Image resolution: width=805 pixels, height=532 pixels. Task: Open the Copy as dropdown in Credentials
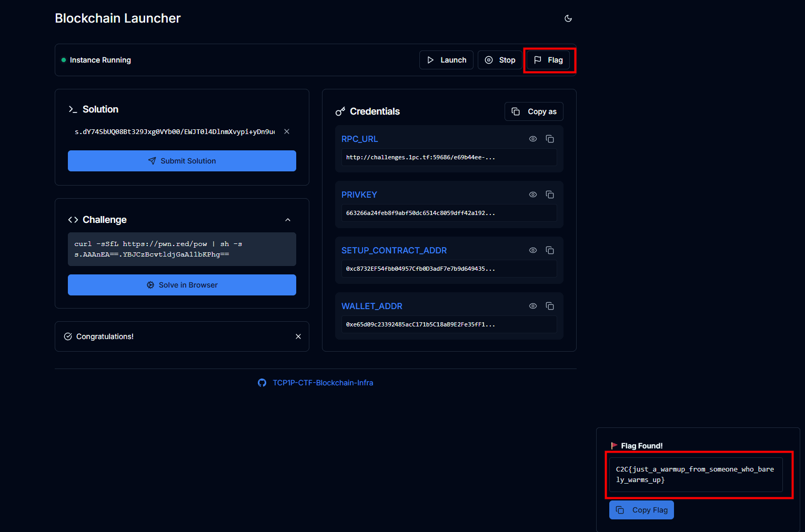pos(534,111)
